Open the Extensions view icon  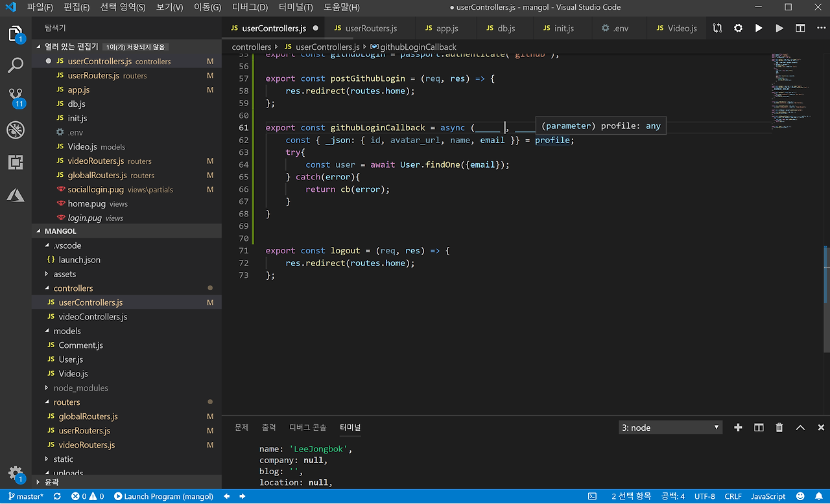[x=16, y=163]
